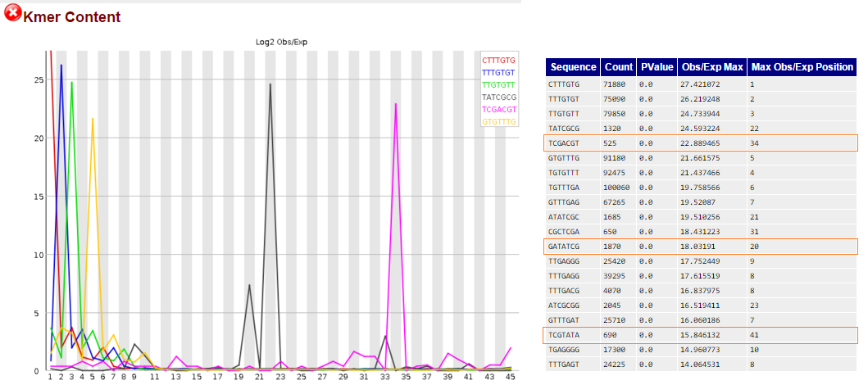Image resolution: width=868 pixels, height=385 pixels.
Task: Click the Obs/Exp Max value 18.03191
Action: (698, 246)
